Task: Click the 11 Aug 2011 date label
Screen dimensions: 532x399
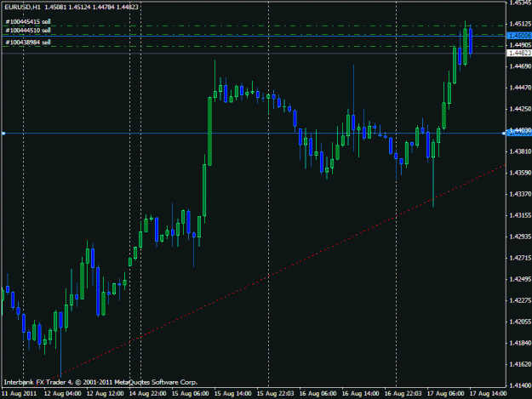Action: click(x=20, y=393)
